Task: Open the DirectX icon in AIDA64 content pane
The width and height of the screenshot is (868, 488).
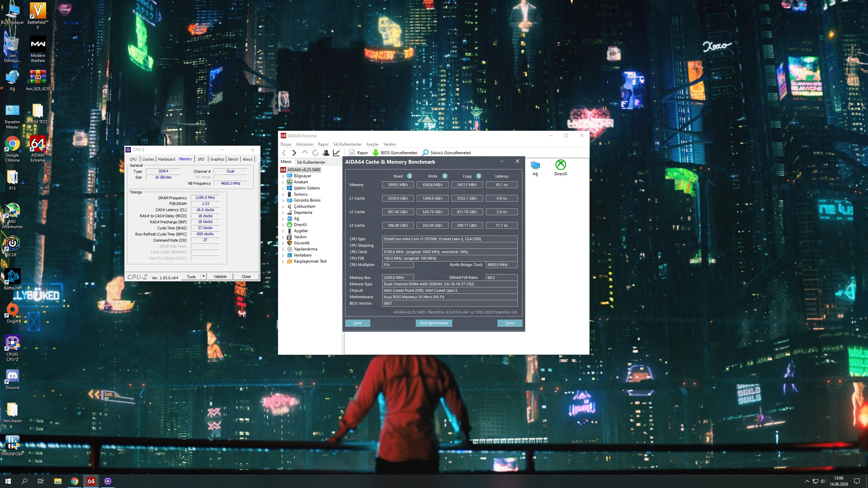Action: [560, 168]
